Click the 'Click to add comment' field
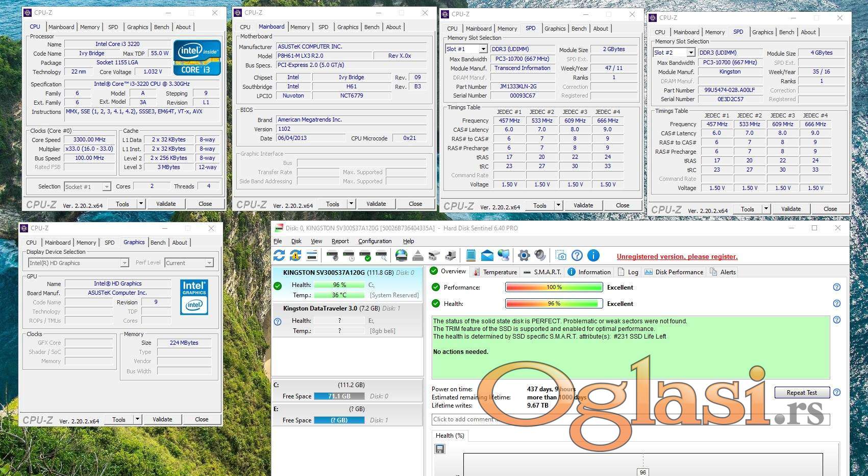 point(631,419)
